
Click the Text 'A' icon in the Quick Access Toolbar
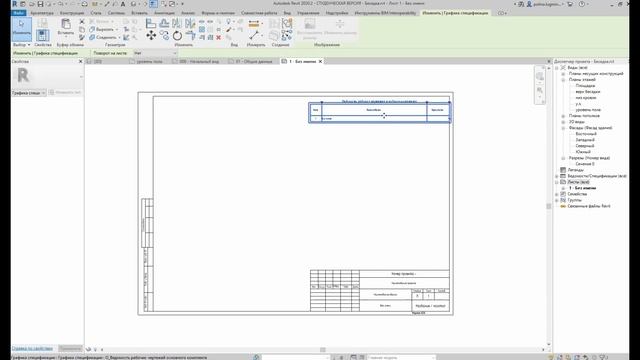pos(122,4)
